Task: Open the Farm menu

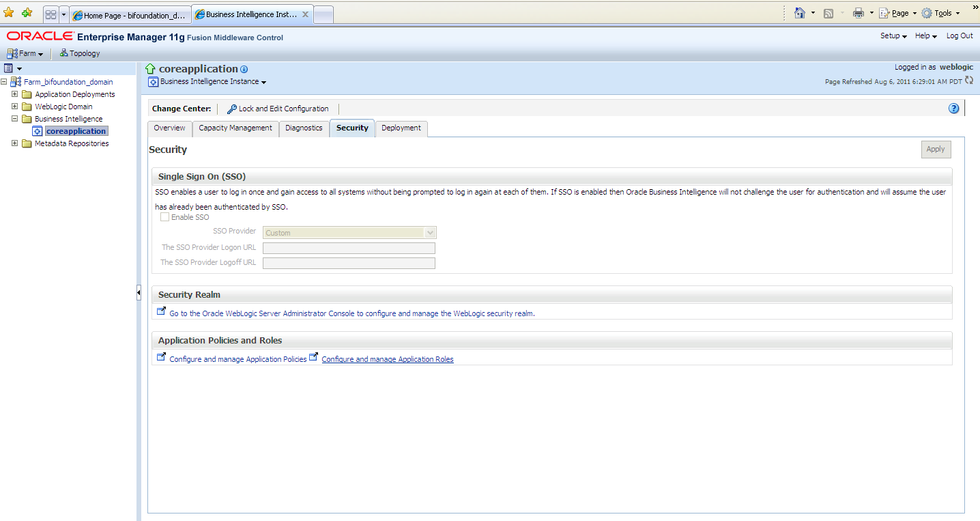Action: (26, 53)
